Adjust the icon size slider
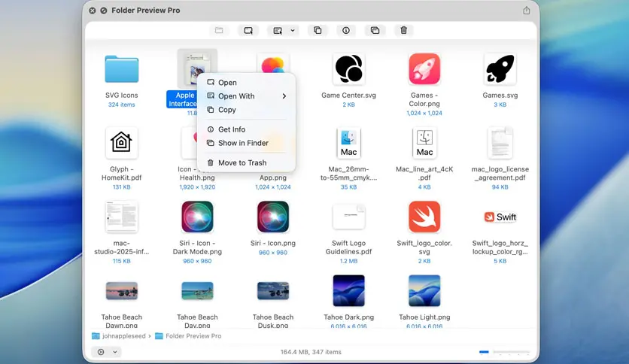 pos(504,352)
